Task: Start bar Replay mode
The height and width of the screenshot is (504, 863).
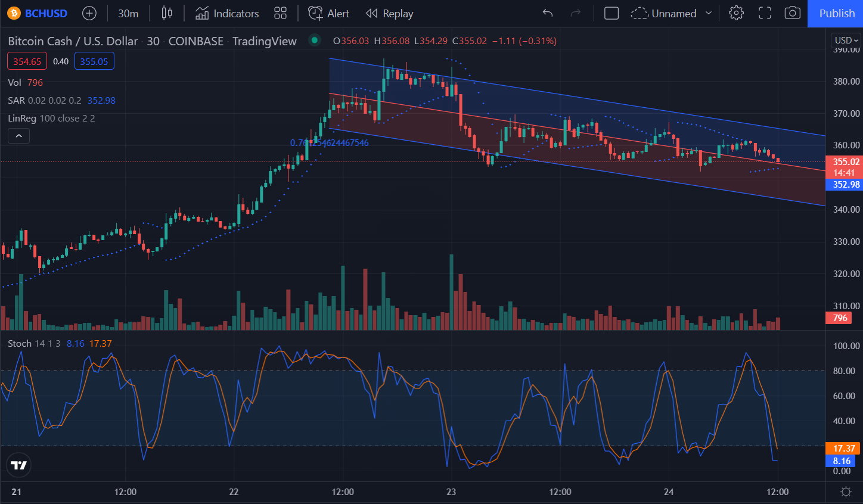Action: pos(389,13)
